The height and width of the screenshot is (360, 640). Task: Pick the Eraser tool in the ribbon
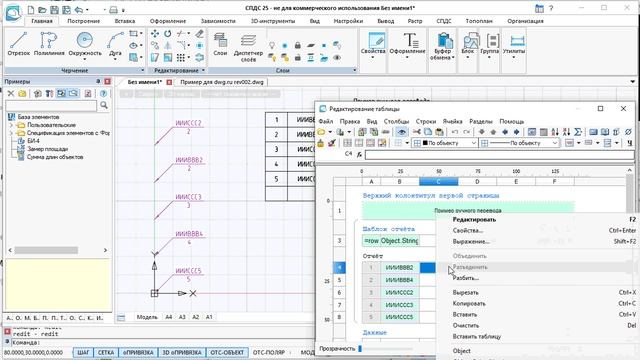point(199,34)
